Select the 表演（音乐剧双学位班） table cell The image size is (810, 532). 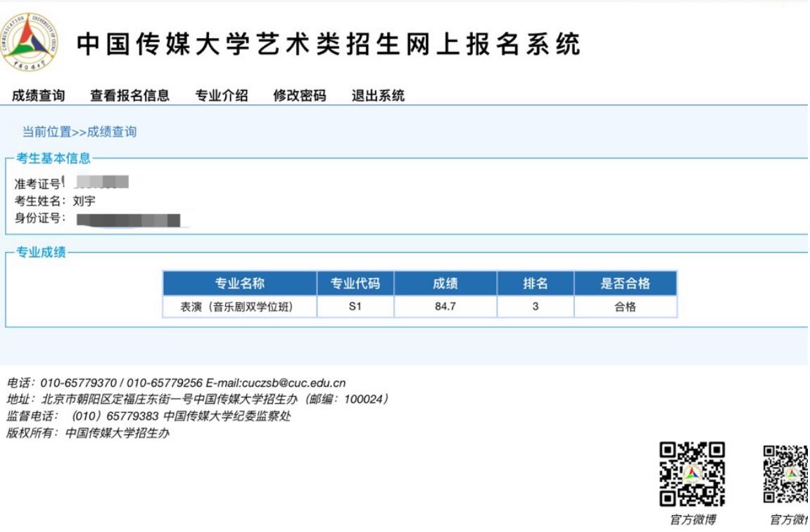point(239,307)
